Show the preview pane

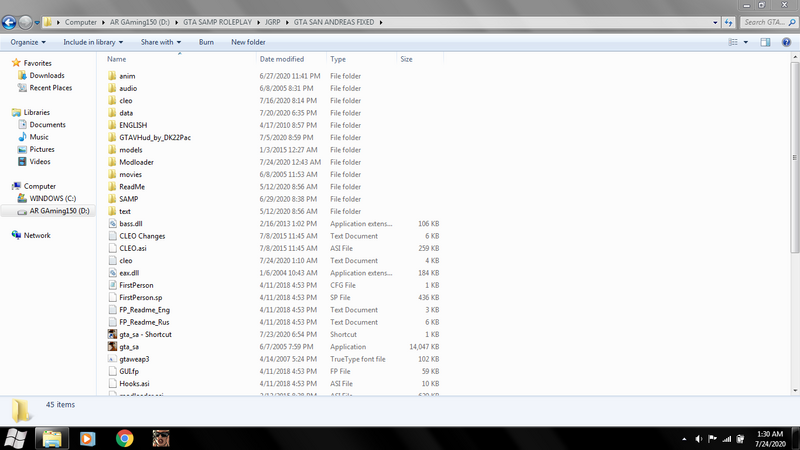(765, 42)
